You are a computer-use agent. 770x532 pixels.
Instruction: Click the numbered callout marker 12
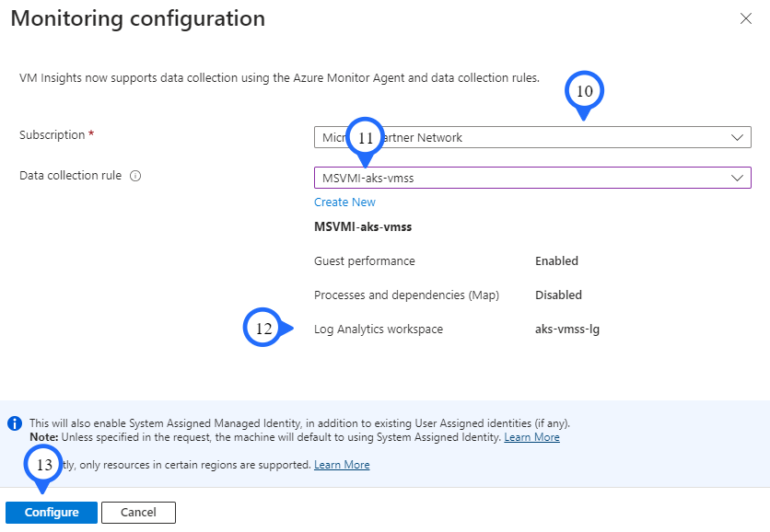[264, 329]
